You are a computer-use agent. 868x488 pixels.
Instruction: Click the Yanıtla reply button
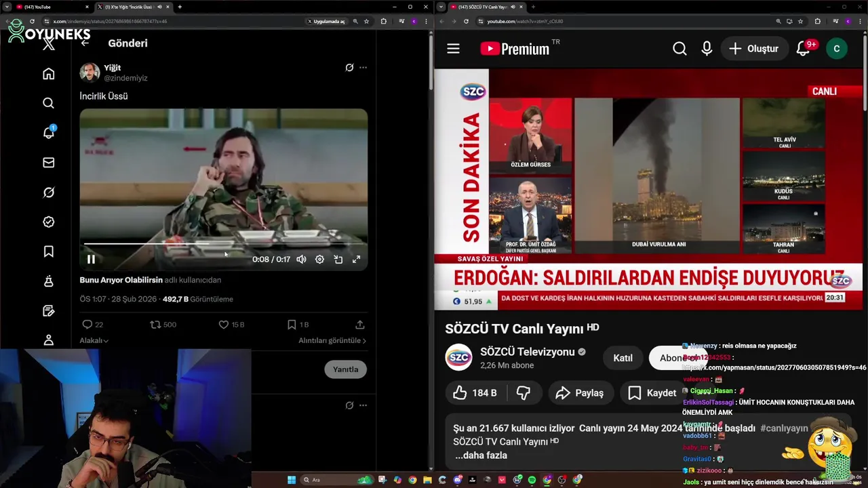point(345,369)
